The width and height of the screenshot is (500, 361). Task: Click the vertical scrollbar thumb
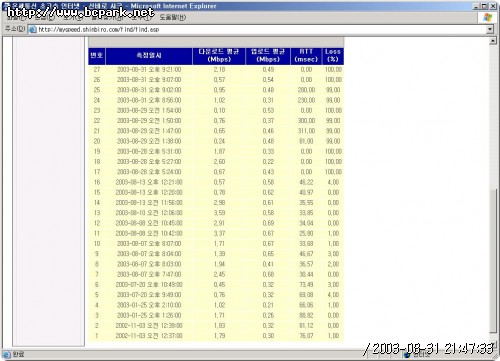tap(493, 261)
